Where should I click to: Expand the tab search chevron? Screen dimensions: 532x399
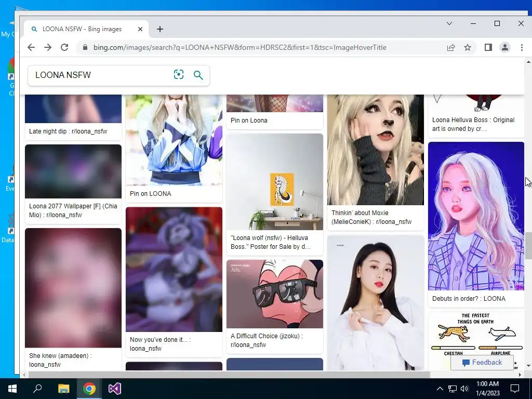pos(449,23)
